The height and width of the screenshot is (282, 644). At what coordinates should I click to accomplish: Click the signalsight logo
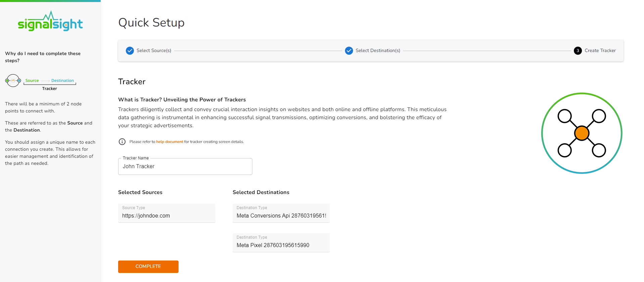coord(50,22)
